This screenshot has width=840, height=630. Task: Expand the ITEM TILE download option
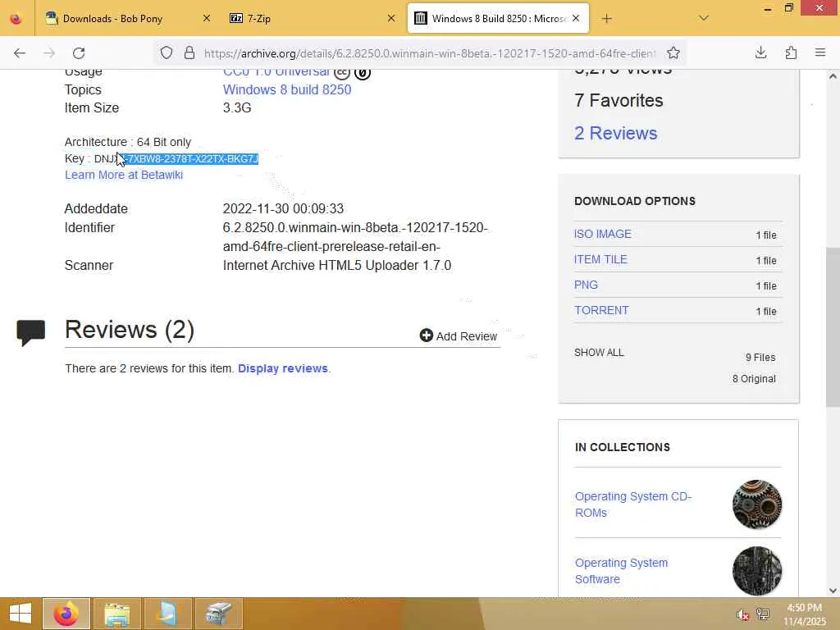600,259
